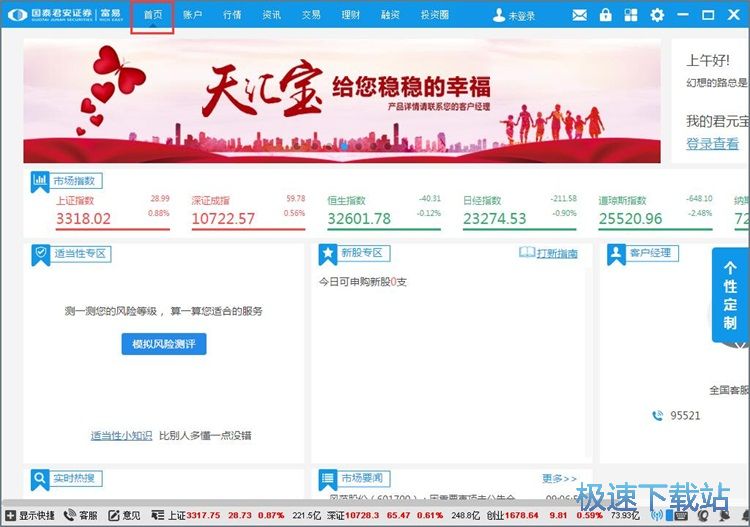This screenshot has width=750, height=527.
Task: Open the 适当性小知识 link
Action: (x=121, y=435)
